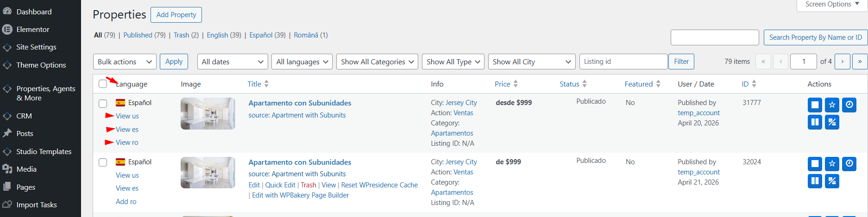868x217 pixels.
Task: Click the Listing id input field
Action: tap(623, 62)
